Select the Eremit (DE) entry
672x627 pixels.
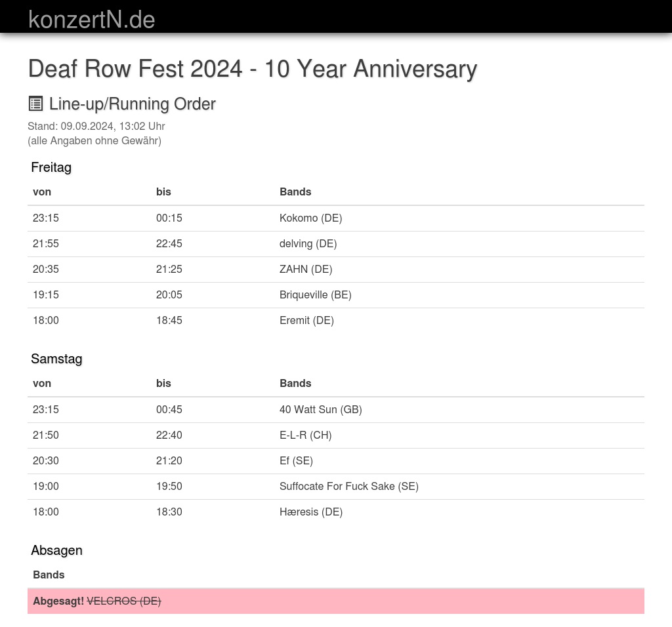point(306,320)
